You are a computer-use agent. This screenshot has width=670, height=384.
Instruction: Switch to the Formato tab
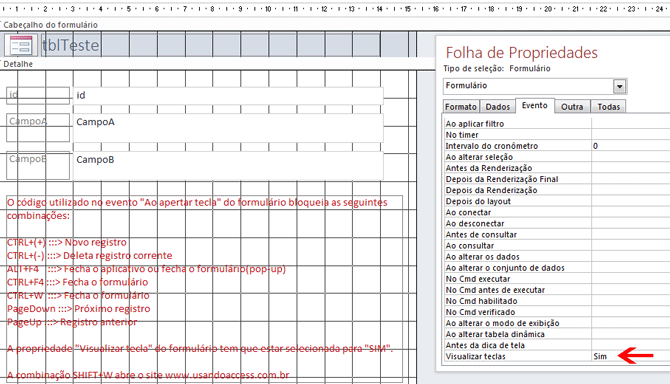461,106
